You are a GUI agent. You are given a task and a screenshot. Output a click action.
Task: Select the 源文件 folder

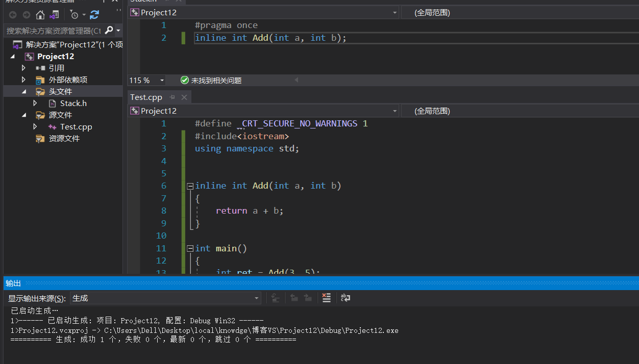coord(60,115)
